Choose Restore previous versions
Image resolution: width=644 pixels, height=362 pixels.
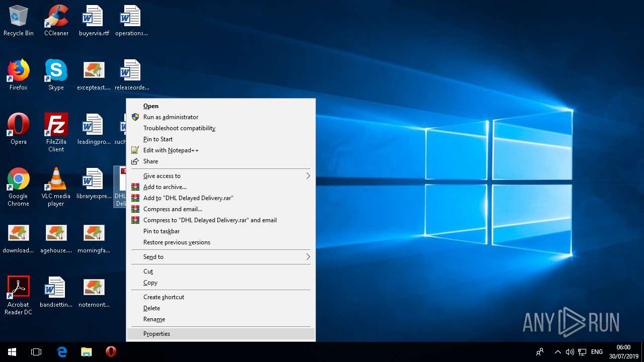tap(220, 242)
